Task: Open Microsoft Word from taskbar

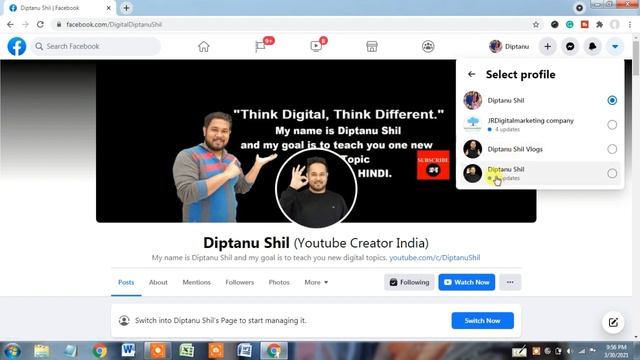Action: pos(128,351)
